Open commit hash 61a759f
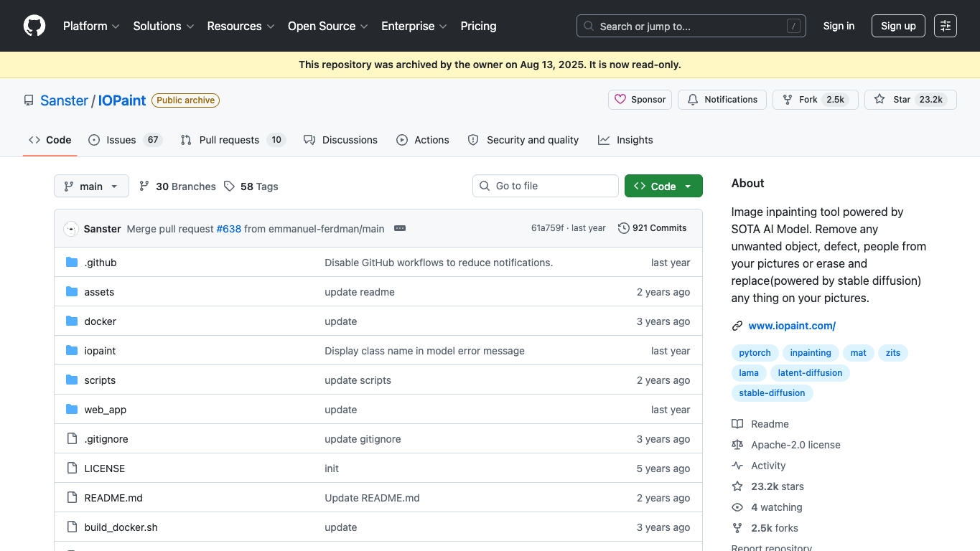This screenshot has height=551, width=980. (x=547, y=228)
